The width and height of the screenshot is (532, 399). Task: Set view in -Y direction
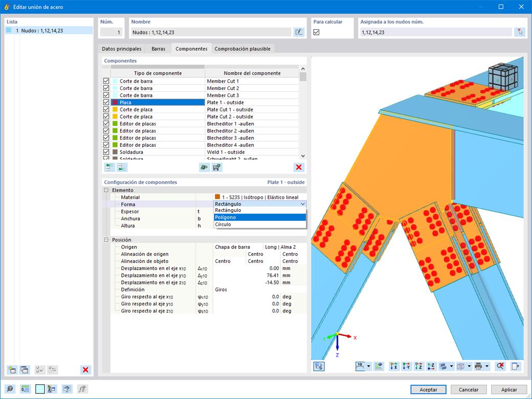coord(407,366)
